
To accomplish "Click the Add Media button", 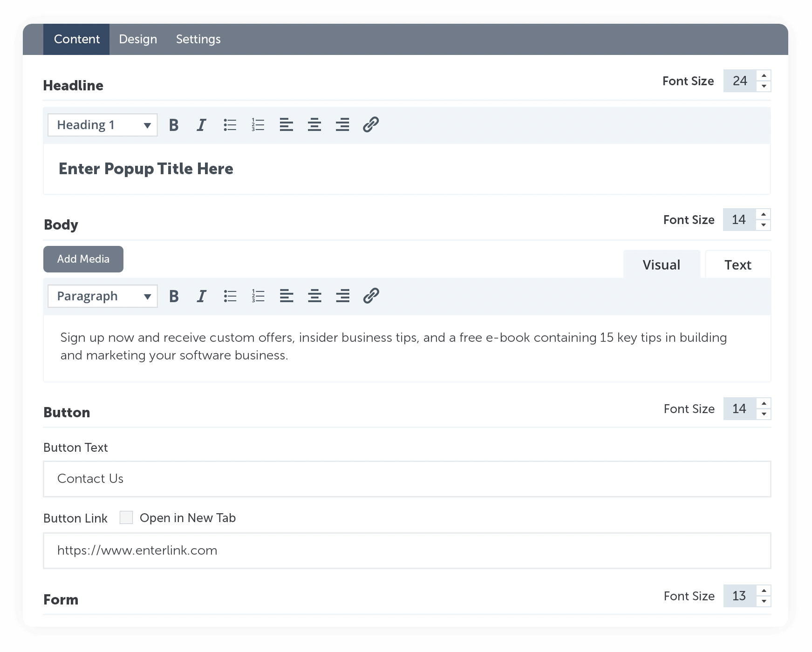I will (x=83, y=259).
